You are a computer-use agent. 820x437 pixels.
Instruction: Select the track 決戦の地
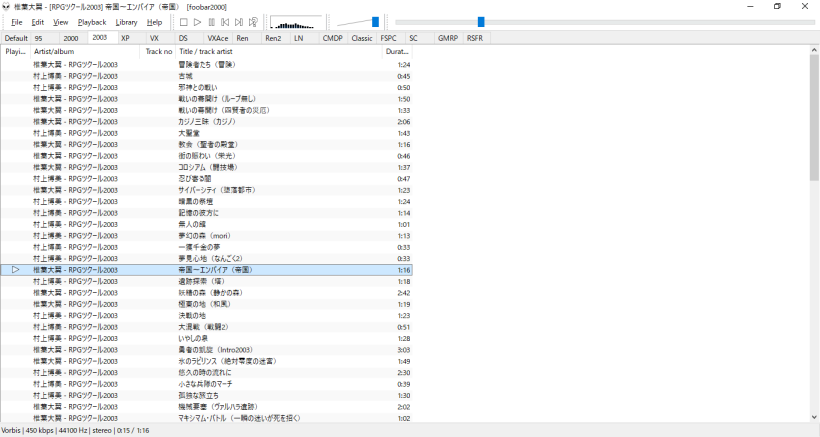pos(207,315)
